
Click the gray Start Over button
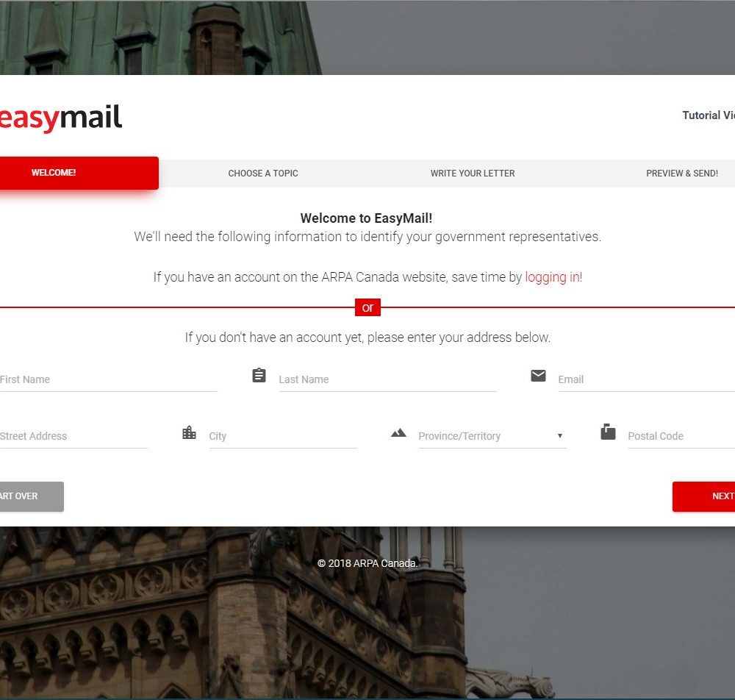(32, 496)
